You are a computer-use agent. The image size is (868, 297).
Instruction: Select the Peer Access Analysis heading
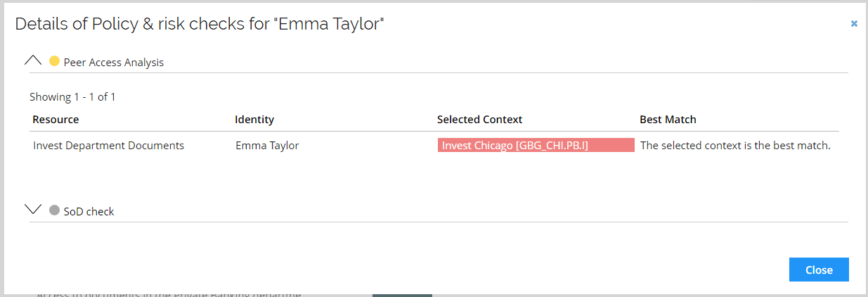pos(113,62)
